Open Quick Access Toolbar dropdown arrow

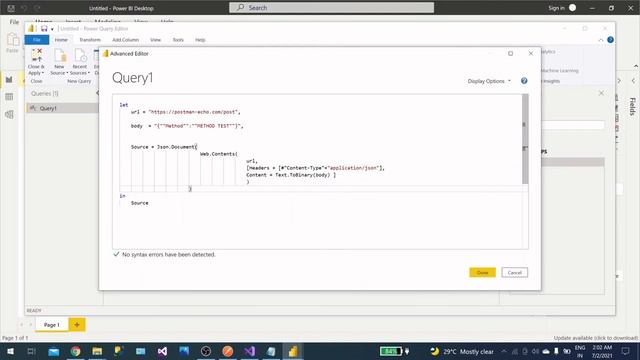(x=52, y=29)
